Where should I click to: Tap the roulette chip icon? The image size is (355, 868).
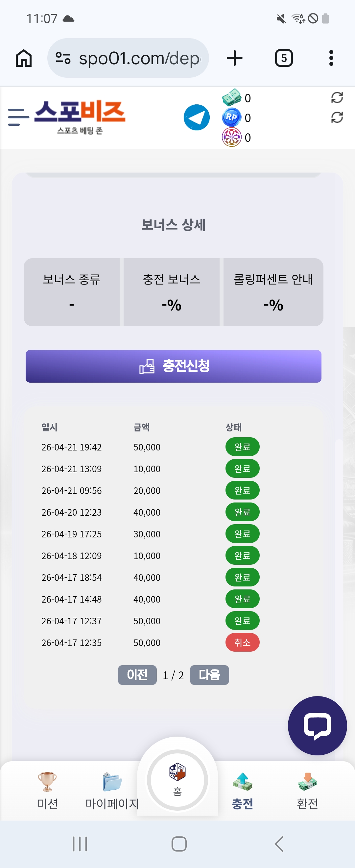click(x=231, y=137)
